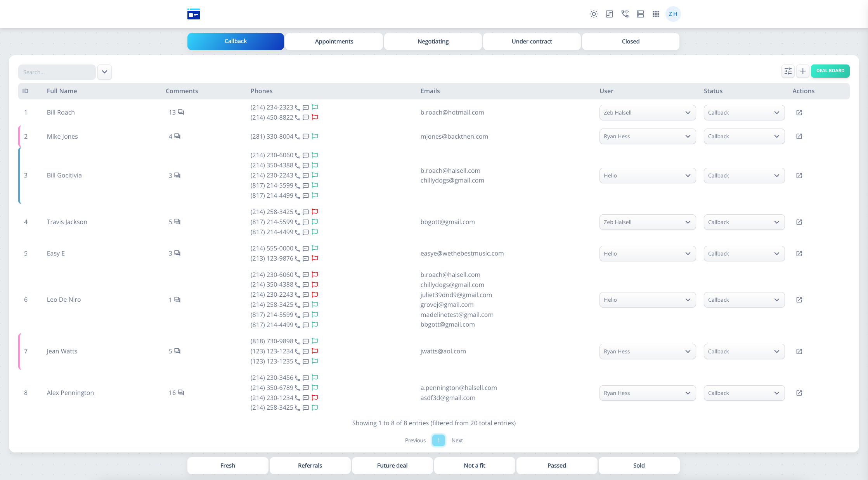Click the Deal Board button

pyautogui.click(x=830, y=70)
